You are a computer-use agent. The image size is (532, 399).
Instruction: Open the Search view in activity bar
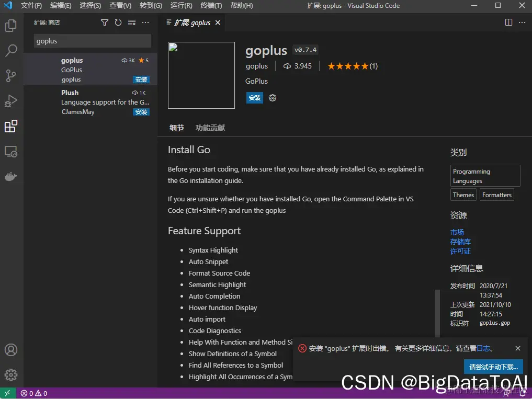click(11, 50)
